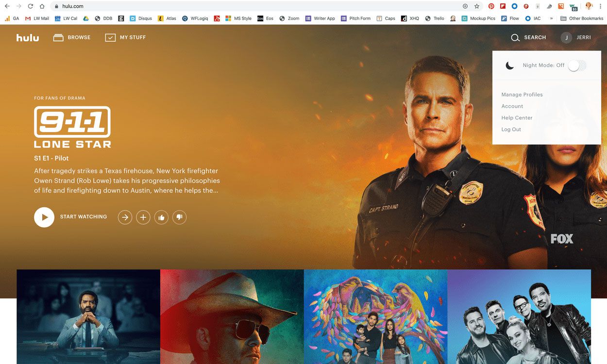Click the thumbs down dislike icon
This screenshot has width=607, height=364.
point(179,217)
